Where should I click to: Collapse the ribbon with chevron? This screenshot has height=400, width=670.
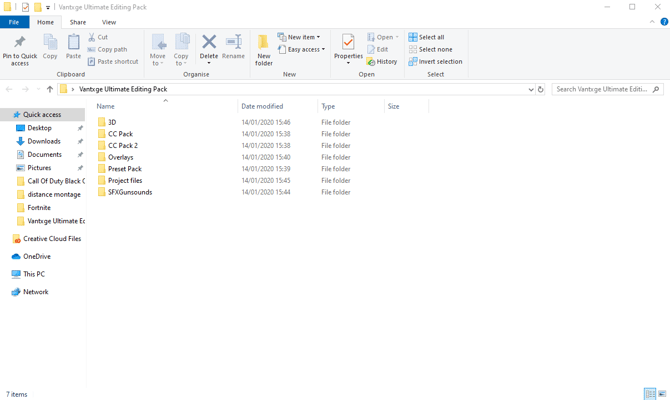[652, 22]
